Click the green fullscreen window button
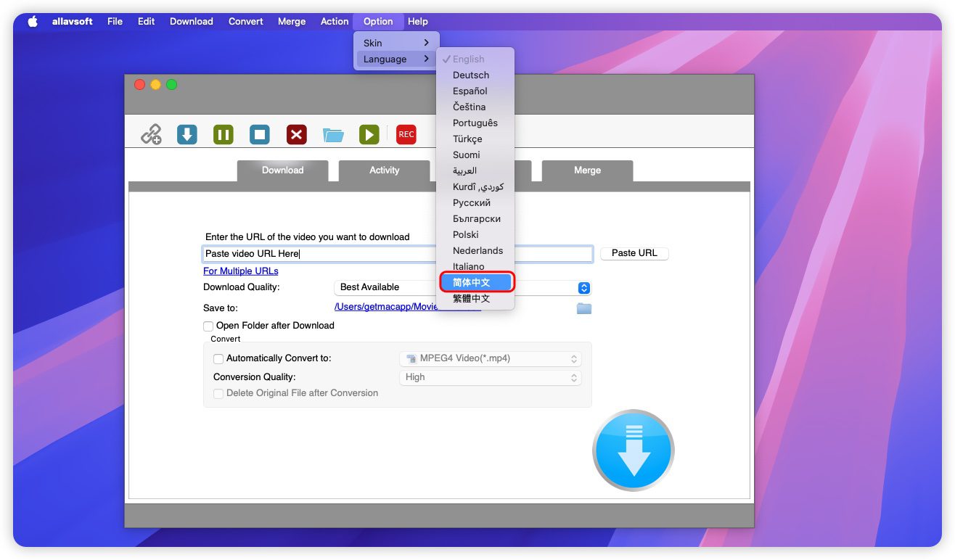This screenshot has width=955, height=560. tap(171, 85)
